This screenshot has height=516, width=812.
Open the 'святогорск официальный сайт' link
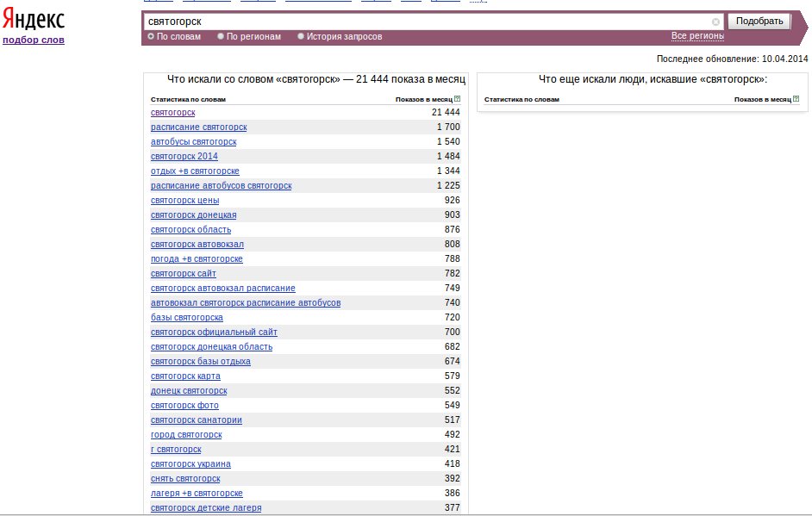[x=214, y=333]
